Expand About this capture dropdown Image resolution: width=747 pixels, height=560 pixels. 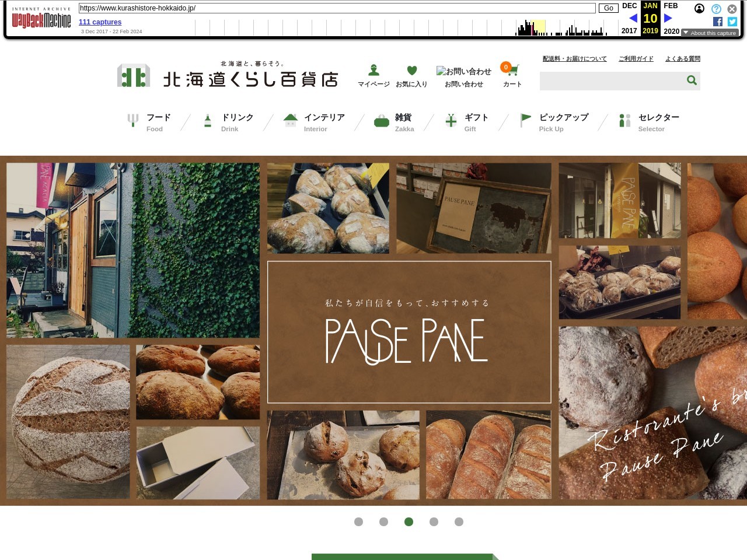710,33
